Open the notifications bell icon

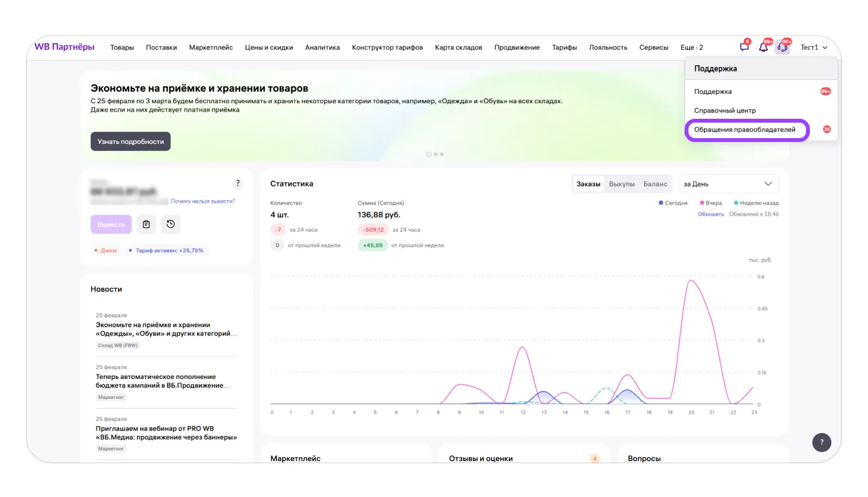763,47
